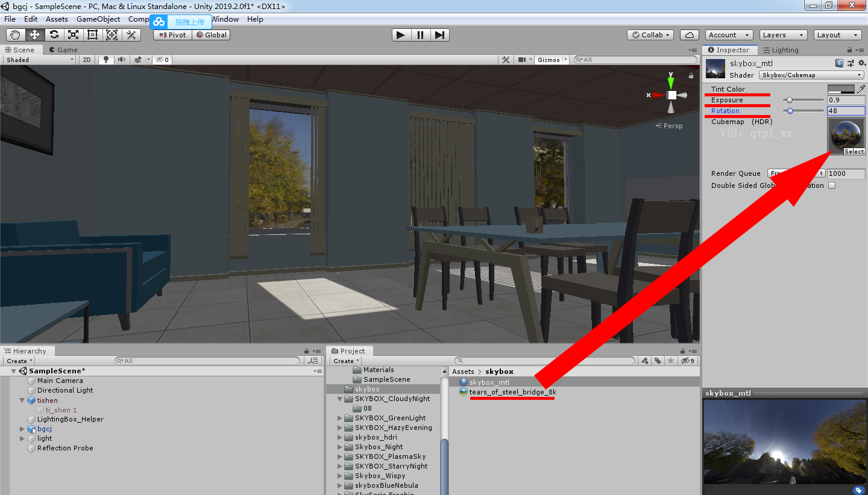The width and height of the screenshot is (868, 495).
Task: Open the Help menu
Action: 255,19
